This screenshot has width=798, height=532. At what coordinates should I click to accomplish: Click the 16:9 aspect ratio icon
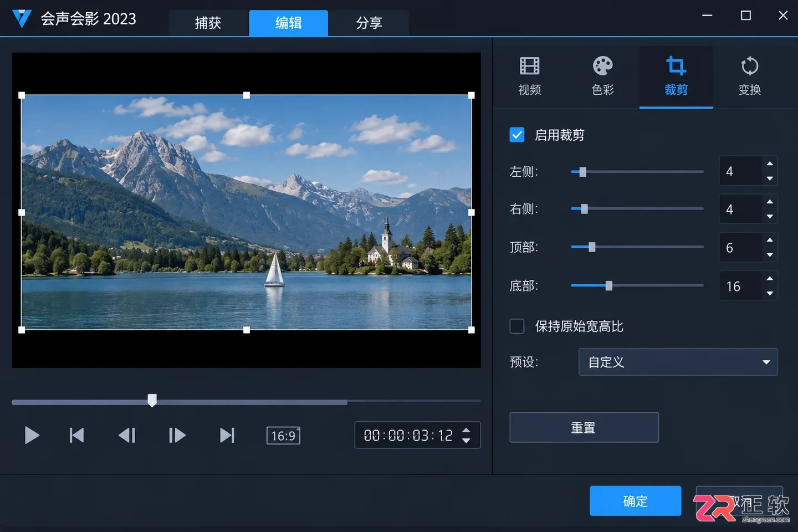pyautogui.click(x=283, y=436)
